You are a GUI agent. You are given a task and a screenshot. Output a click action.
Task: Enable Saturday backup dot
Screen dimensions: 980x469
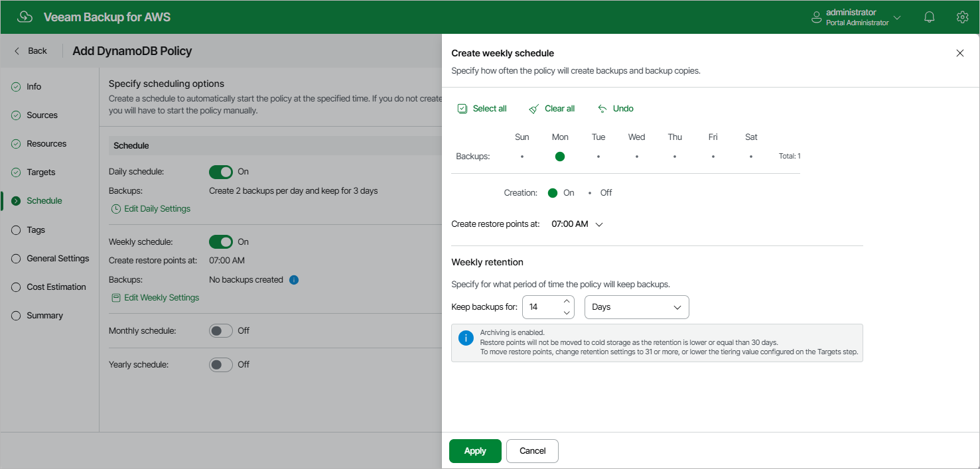[x=751, y=157]
